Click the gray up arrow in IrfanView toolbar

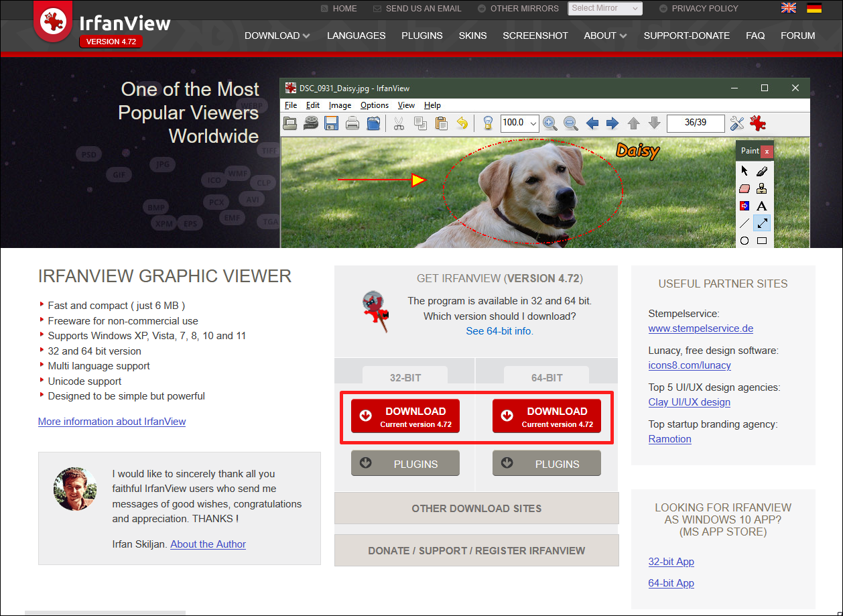[x=634, y=123]
